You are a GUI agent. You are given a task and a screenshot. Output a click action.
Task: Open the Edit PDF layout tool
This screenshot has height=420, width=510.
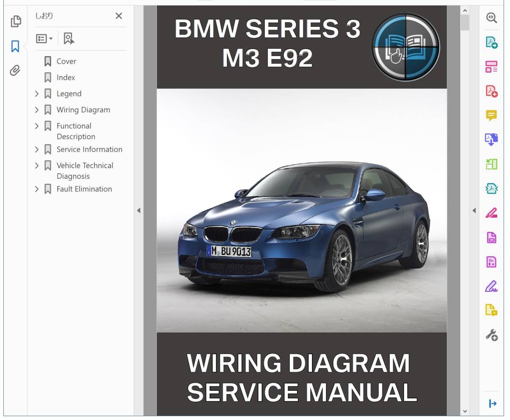tap(492, 67)
